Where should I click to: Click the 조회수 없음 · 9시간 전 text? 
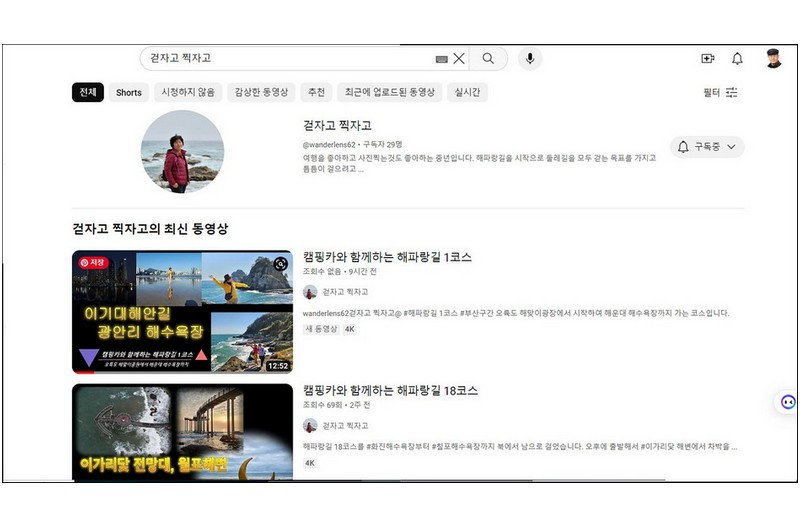point(340,271)
